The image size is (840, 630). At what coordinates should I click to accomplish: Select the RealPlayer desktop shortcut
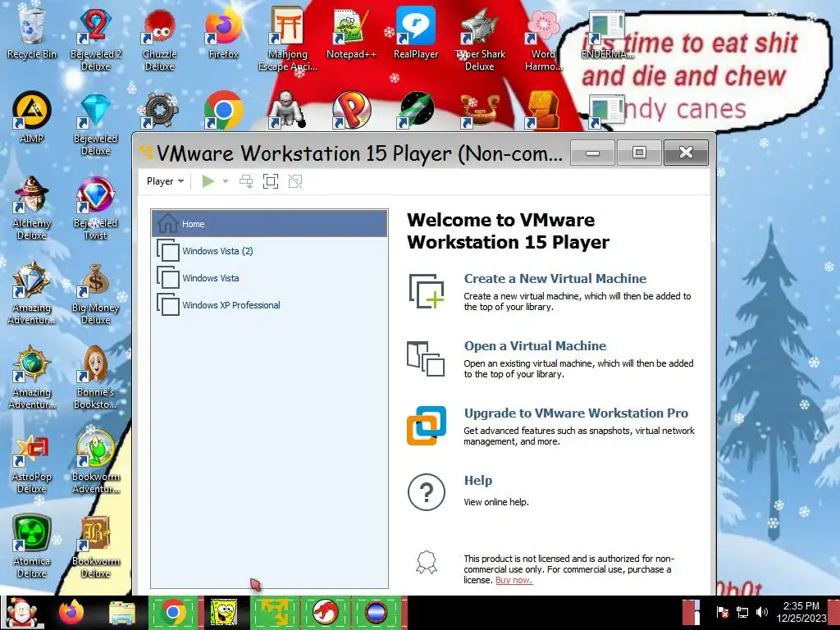[x=416, y=32]
